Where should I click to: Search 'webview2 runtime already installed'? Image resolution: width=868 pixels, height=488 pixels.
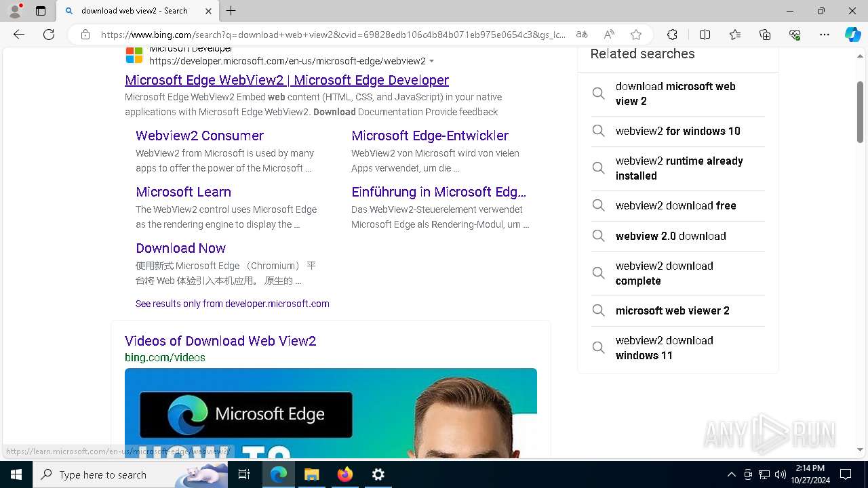pyautogui.click(x=678, y=168)
